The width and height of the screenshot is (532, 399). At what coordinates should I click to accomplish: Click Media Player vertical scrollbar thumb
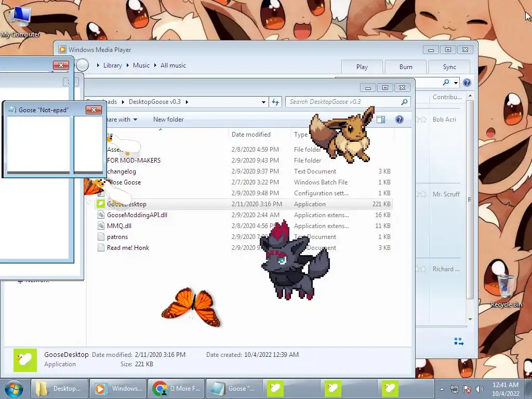pyautogui.click(x=470, y=199)
